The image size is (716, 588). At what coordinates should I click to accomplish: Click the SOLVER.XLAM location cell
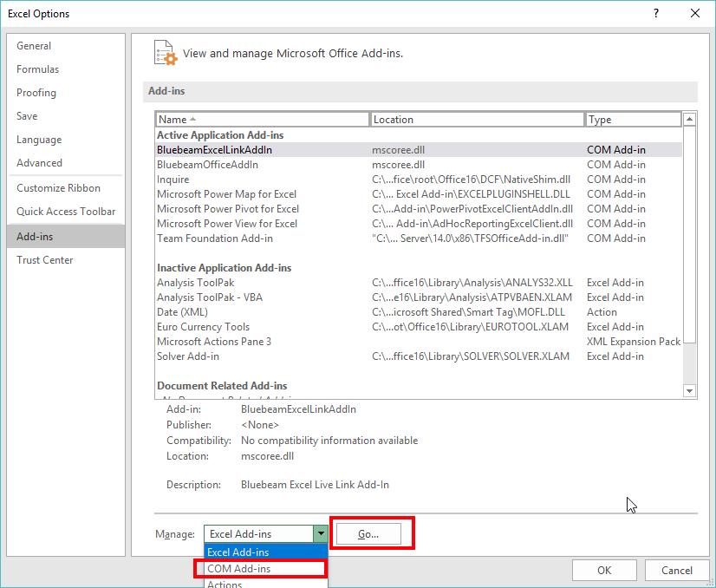pos(471,356)
